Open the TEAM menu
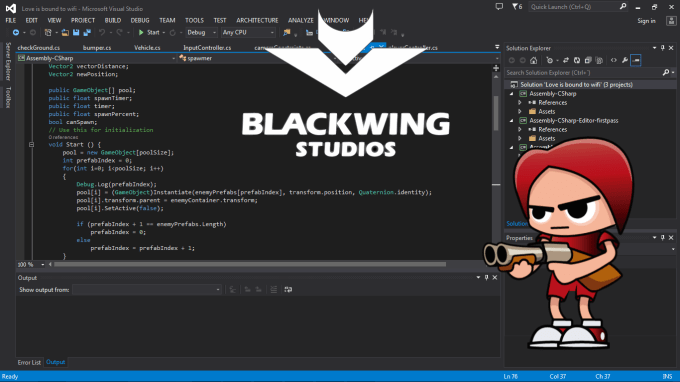Viewport: 680px width, 382px height. point(167,20)
